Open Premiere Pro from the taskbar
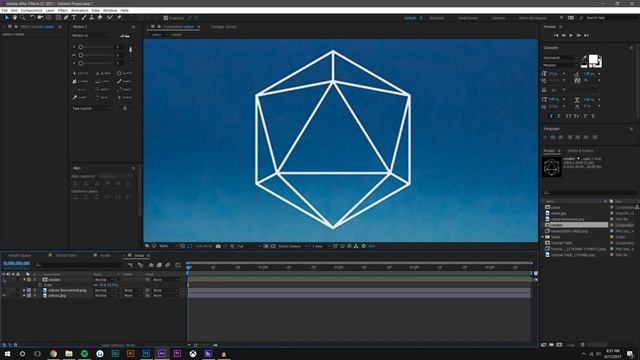Screen dimensions: 640x360 (177, 353)
